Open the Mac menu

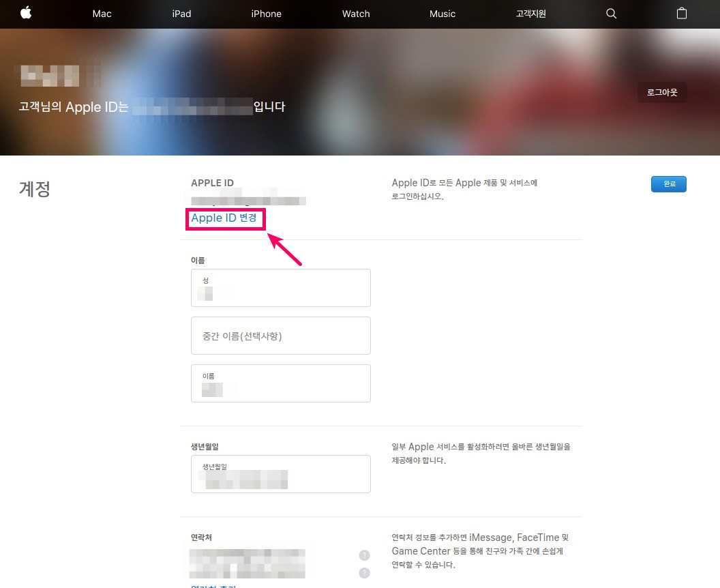click(102, 14)
